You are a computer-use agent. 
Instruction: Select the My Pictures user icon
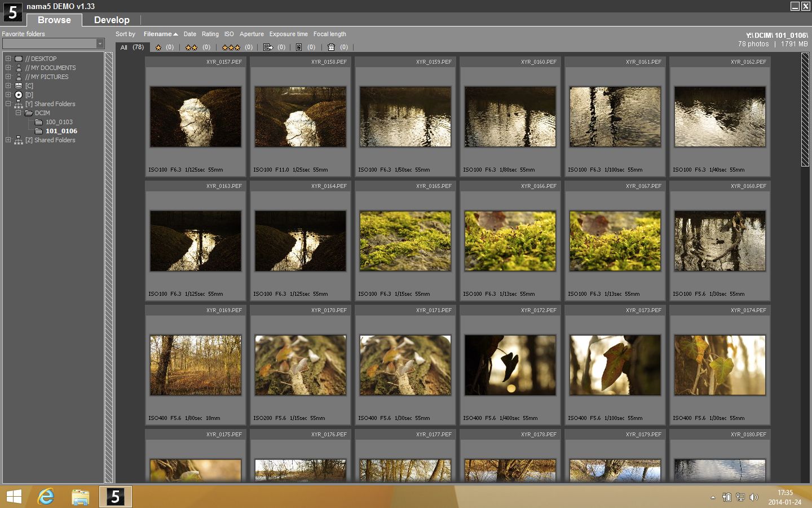click(19, 77)
